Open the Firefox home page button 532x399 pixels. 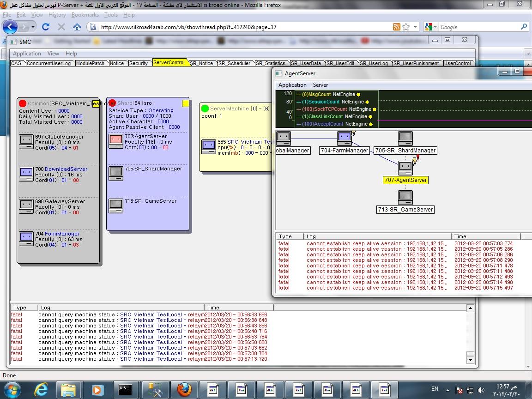coord(77,27)
